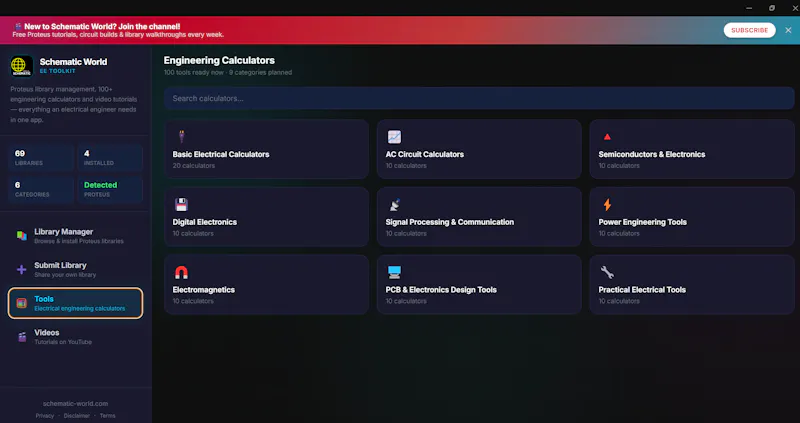Click the Power Engineering lightning bolt icon

tap(607, 205)
